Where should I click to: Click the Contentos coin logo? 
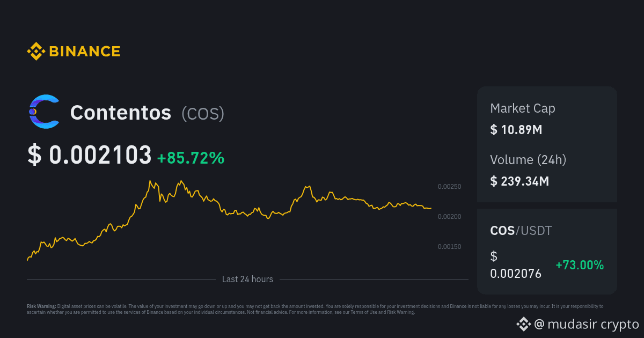point(43,112)
